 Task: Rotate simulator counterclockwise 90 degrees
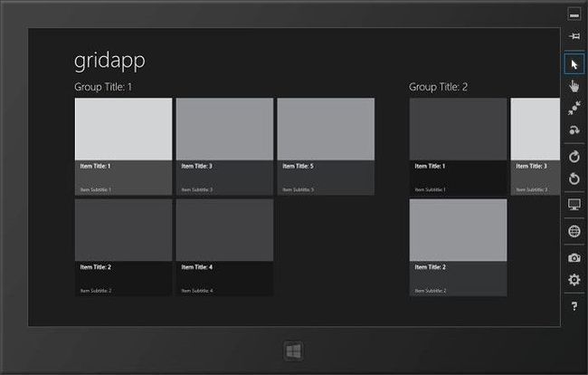pos(574,178)
